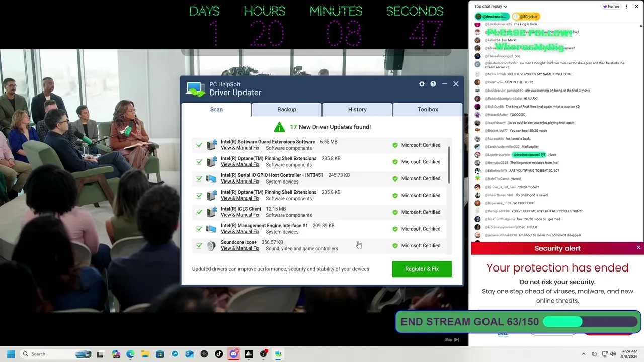This screenshot has height=362, width=644.
Task: Show hidden system tray icons
Action: click(584, 354)
